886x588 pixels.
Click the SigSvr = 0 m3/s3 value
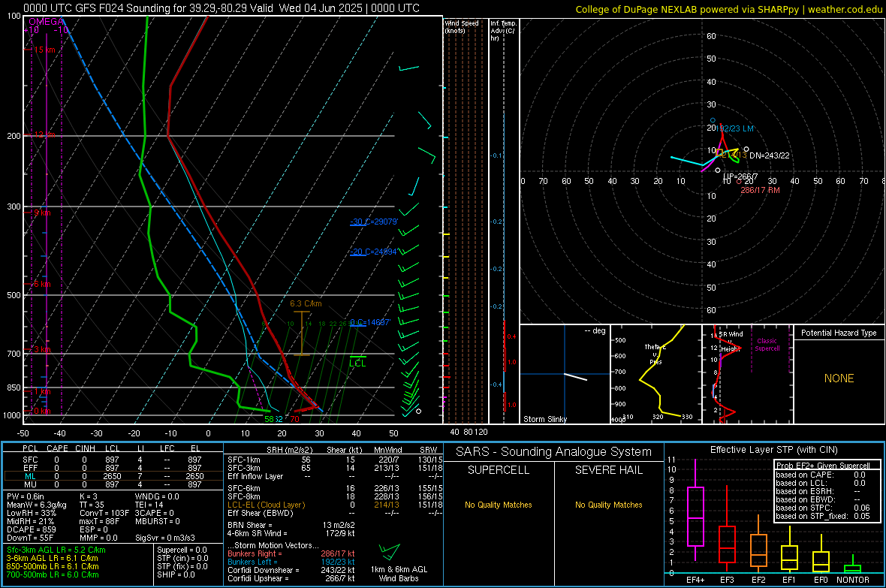165,538
